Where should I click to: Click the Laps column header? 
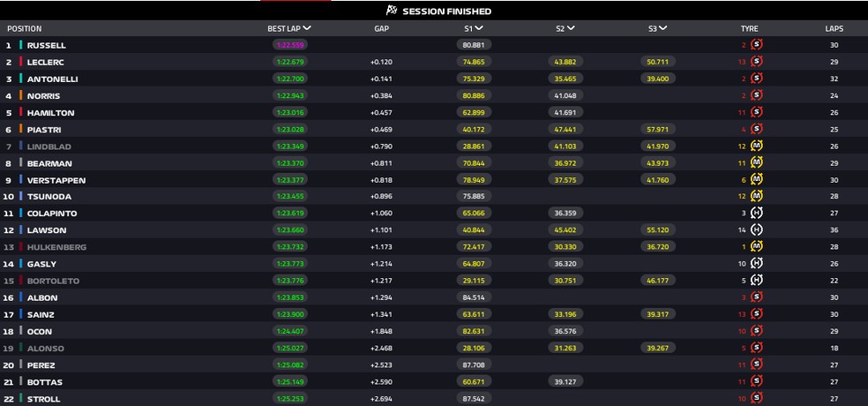pos(834,29)
